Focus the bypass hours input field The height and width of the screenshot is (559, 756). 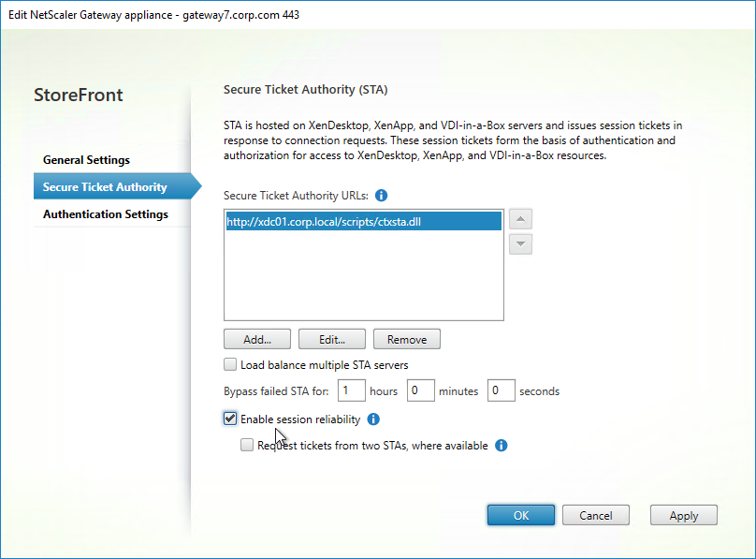(x=352, y=390)
